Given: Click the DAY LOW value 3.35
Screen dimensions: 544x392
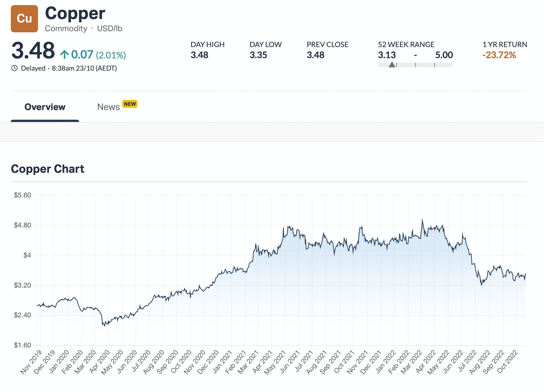Looking at the screenshot, I should 258,55.
